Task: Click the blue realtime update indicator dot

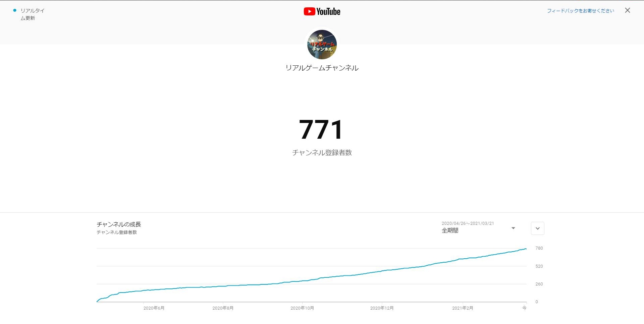Action: [15, 10]
